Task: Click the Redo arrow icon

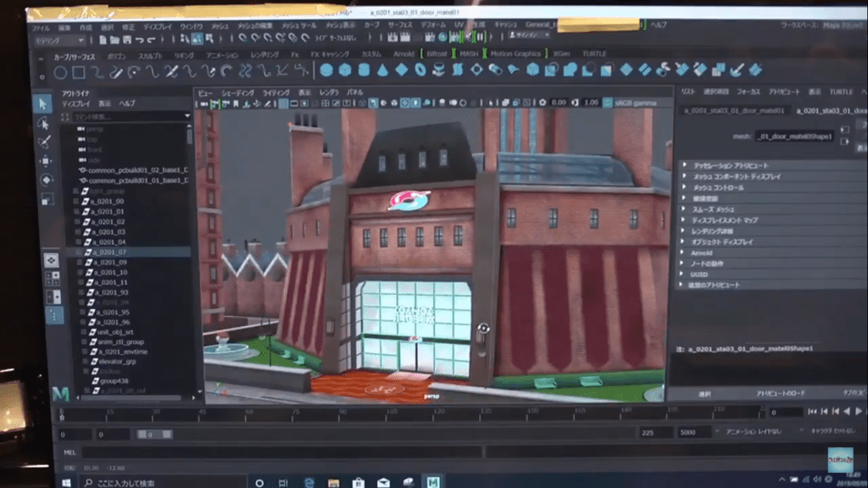Action: tap(151, 40)
